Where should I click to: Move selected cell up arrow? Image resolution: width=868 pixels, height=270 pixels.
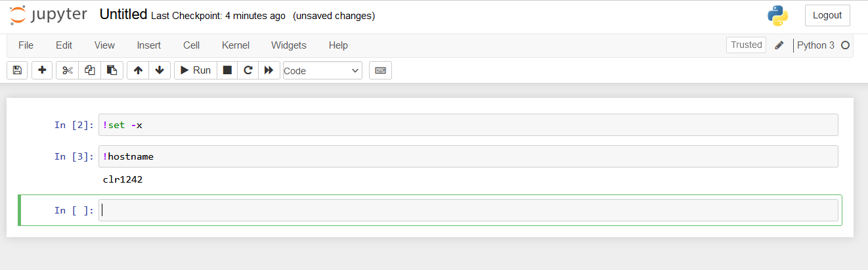coord(138,70)
